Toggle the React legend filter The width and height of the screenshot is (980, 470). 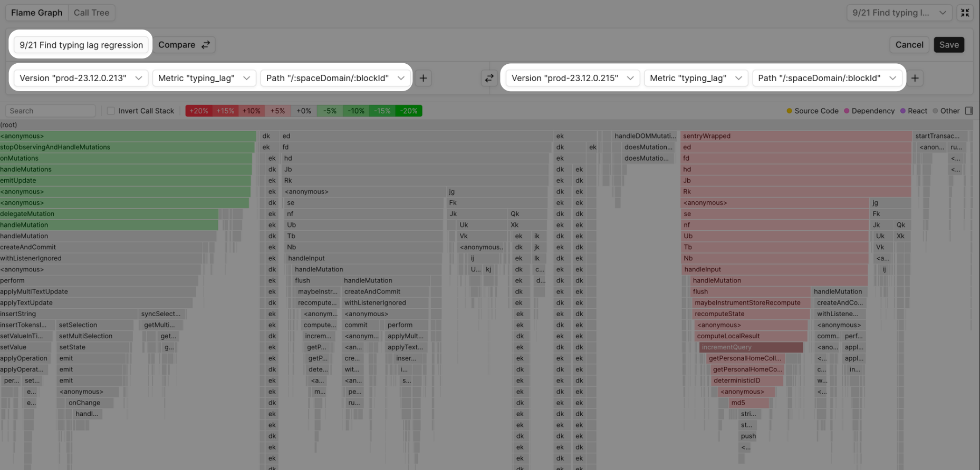point(914,111)
